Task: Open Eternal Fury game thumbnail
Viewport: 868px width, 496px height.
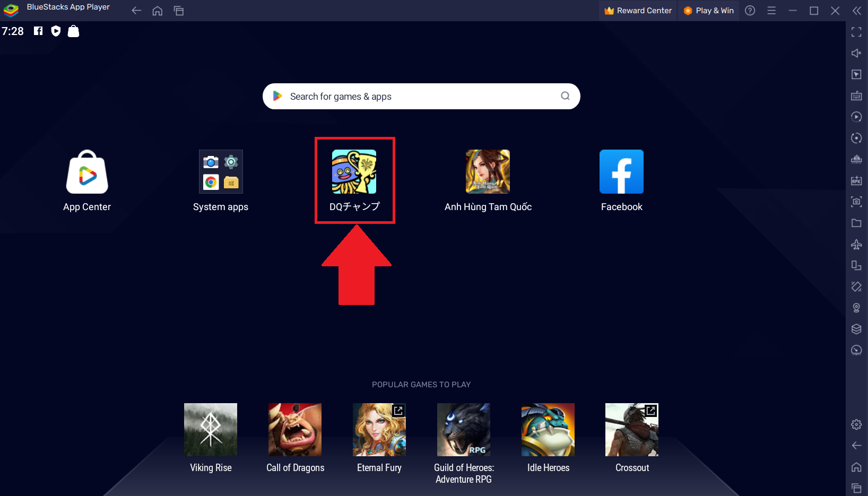Action: pos(379,430)
